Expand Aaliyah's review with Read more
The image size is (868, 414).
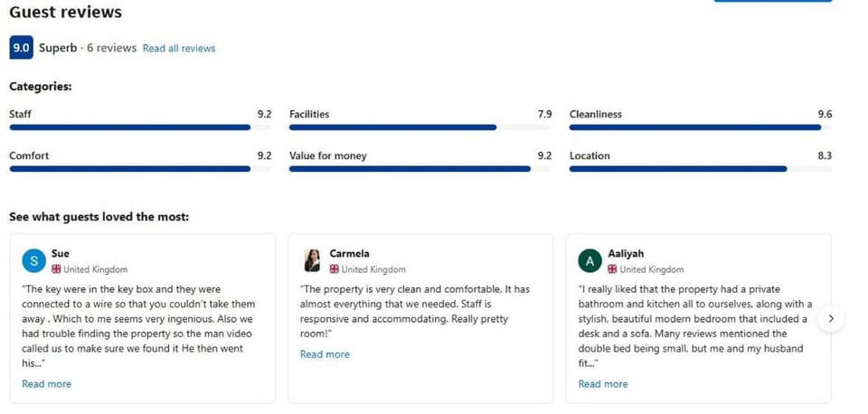[x=603, y=384]
